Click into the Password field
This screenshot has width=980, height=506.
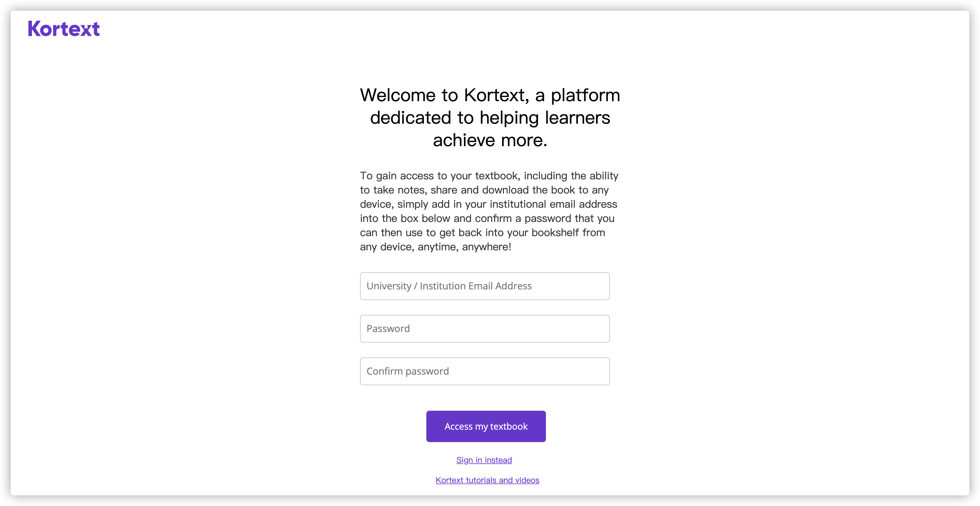(x=485, y=328)
